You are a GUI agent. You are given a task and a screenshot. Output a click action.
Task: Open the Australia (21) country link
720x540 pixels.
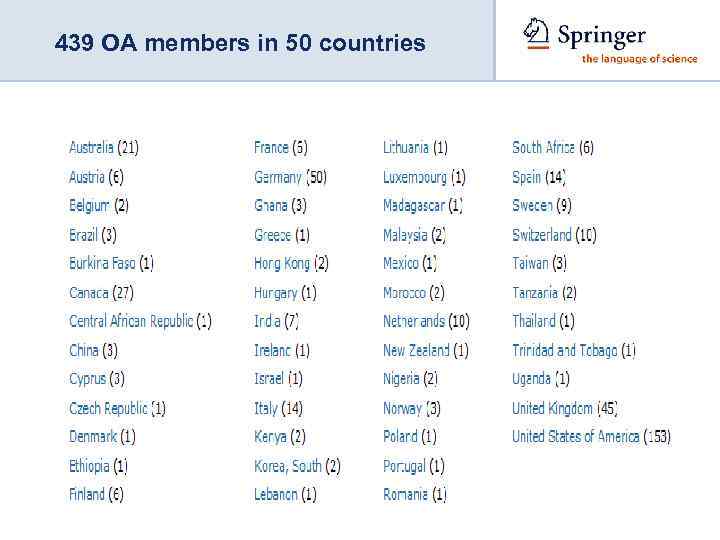point(104,148)
